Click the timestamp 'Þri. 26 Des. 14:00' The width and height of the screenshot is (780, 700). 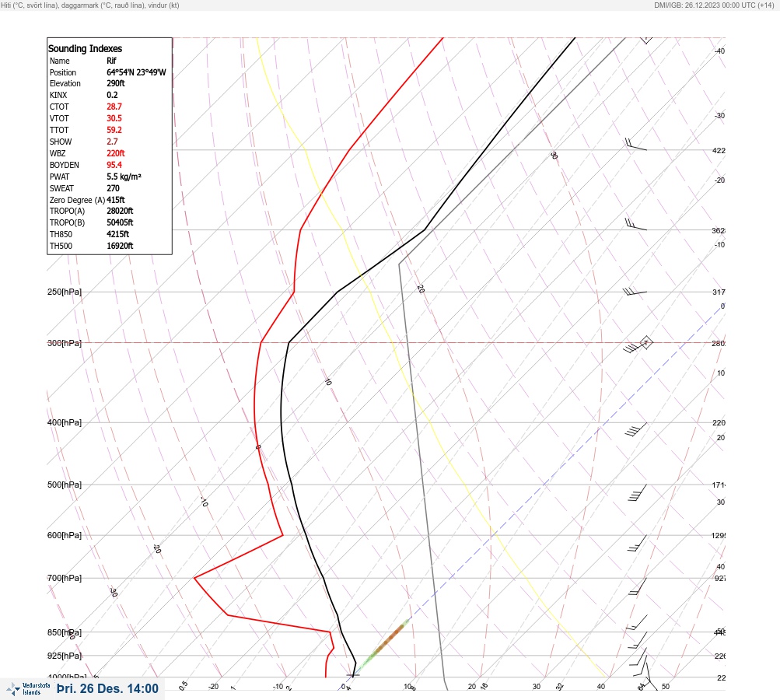click(x=107, y=688)
